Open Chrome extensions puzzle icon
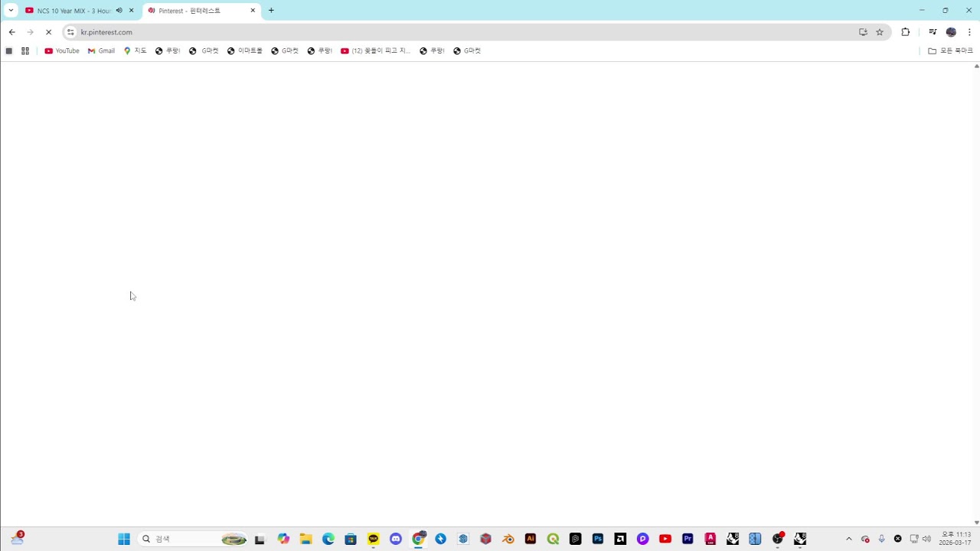The width and height of the screenshot is (980, 551). (906, 32)
